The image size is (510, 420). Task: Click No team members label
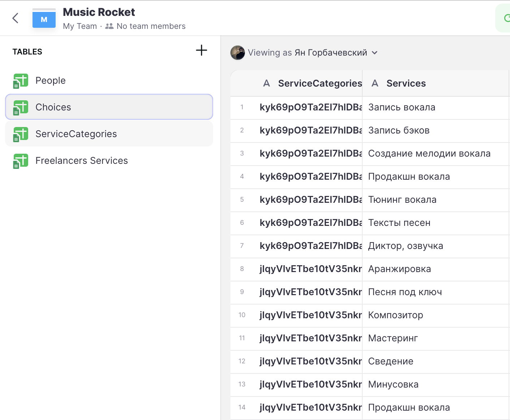coord(151,26)
